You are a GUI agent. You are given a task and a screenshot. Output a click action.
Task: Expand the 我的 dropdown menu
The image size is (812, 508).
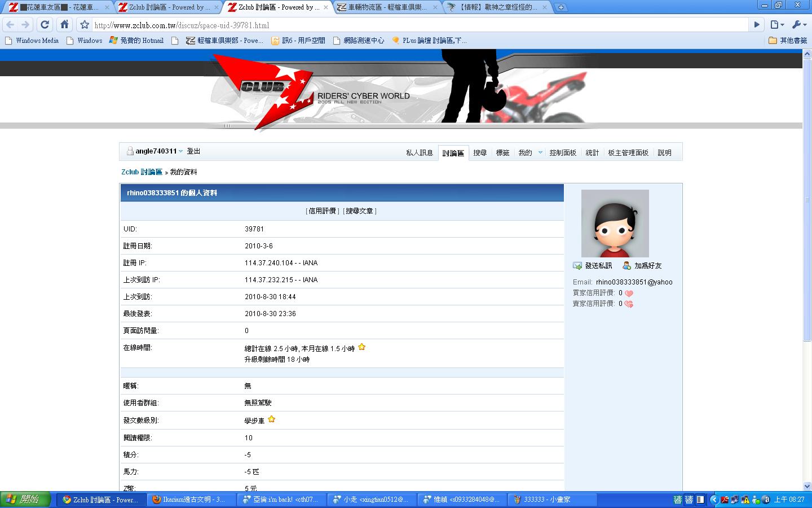point(540,152)
